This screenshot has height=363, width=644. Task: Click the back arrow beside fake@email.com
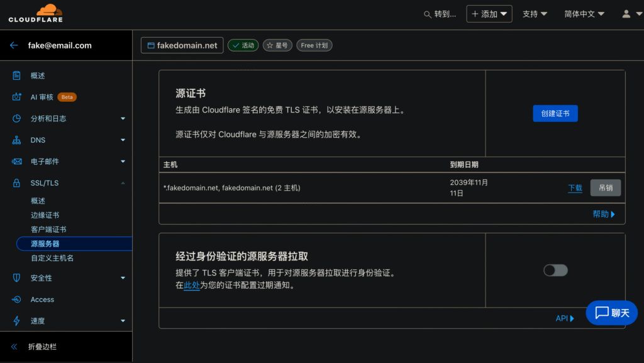(14, 45)
